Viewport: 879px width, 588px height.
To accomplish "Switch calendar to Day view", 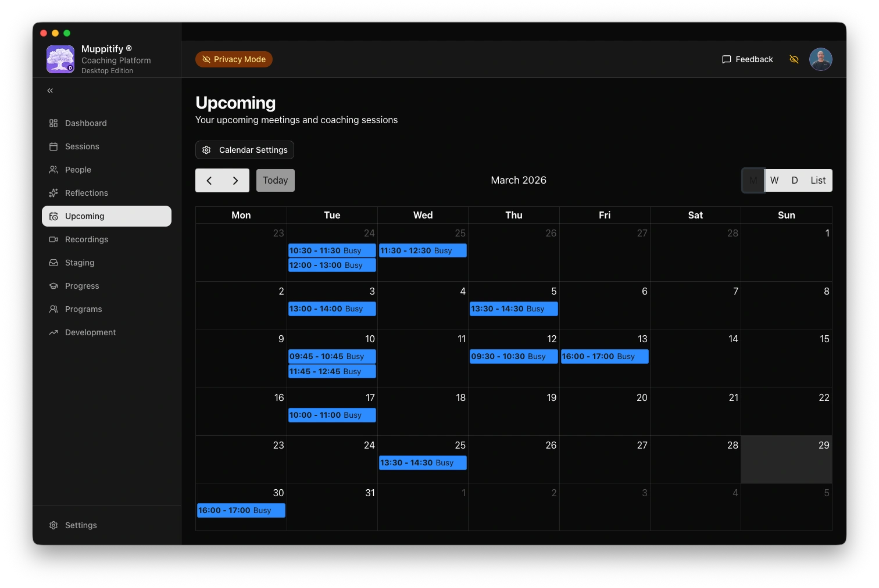I will pyautogui.click(x=794, y=180).
